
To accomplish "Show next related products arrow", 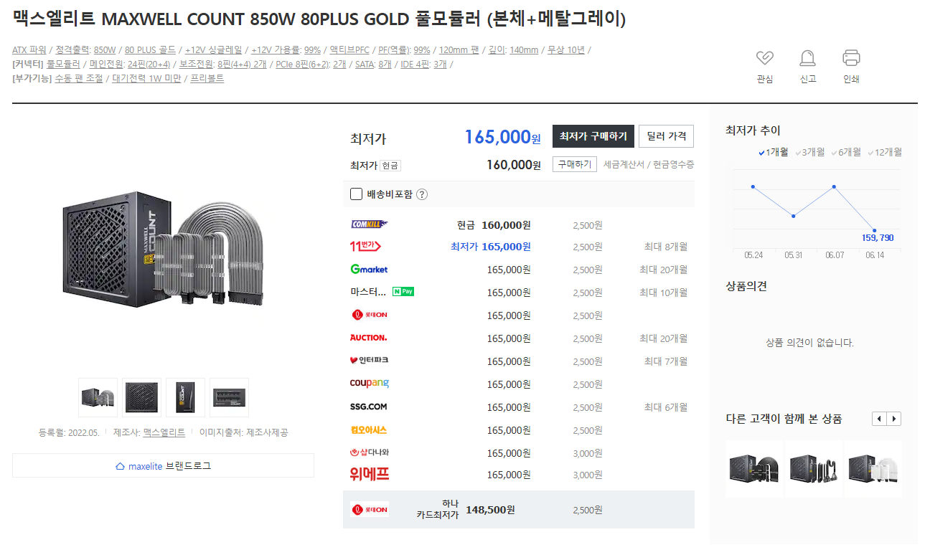I will pos(894,419).
